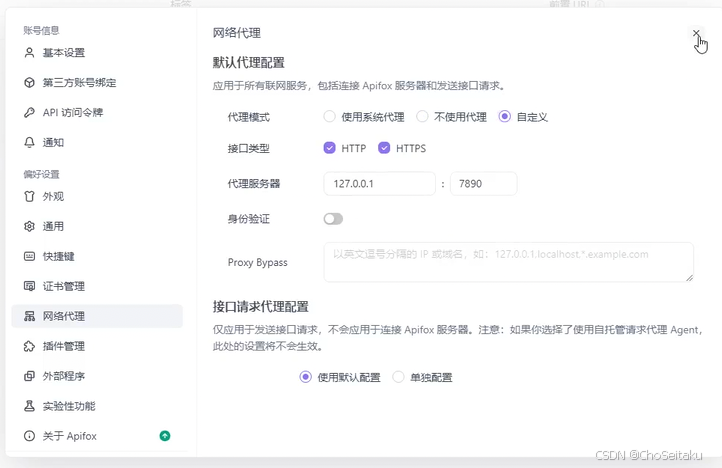Click the bell icon beside 通知
The width and height of the screenshot is (722, 468).
click(x=29, y=142)
